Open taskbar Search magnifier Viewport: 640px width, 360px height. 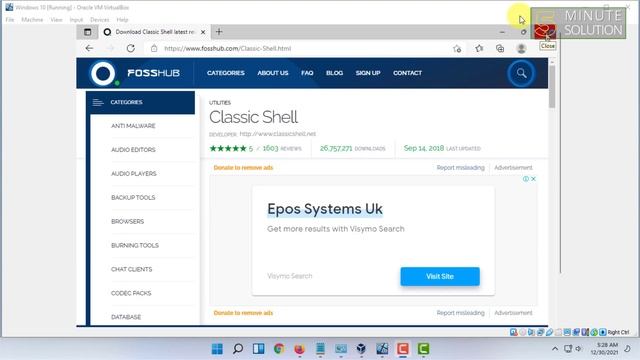coord(238,349)
